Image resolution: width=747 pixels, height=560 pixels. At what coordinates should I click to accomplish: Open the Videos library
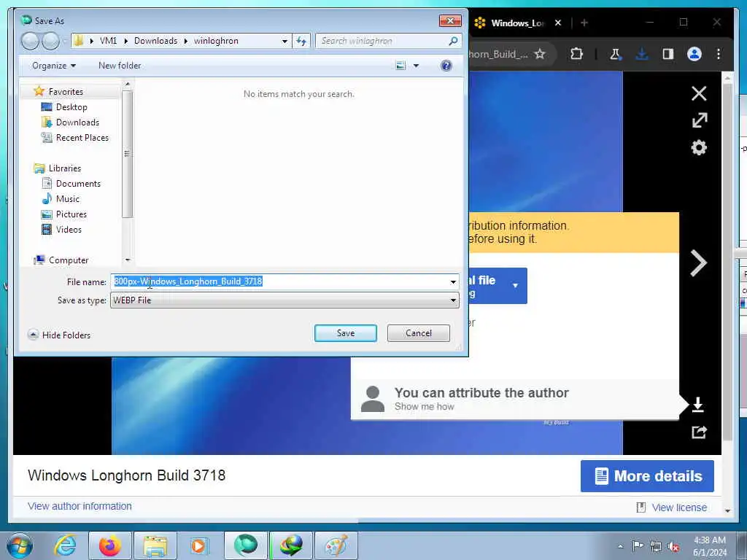pos(69,230)
